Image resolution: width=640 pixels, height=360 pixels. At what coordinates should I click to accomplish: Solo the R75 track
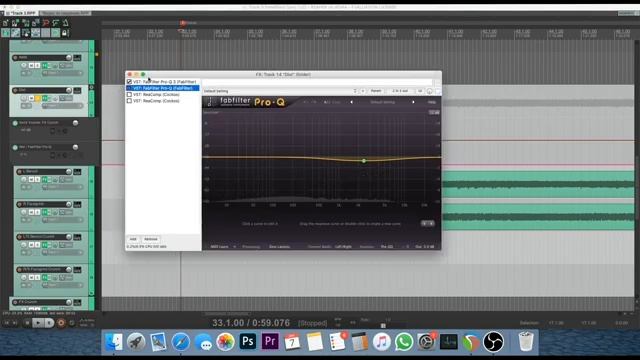[x=37, y=278]
